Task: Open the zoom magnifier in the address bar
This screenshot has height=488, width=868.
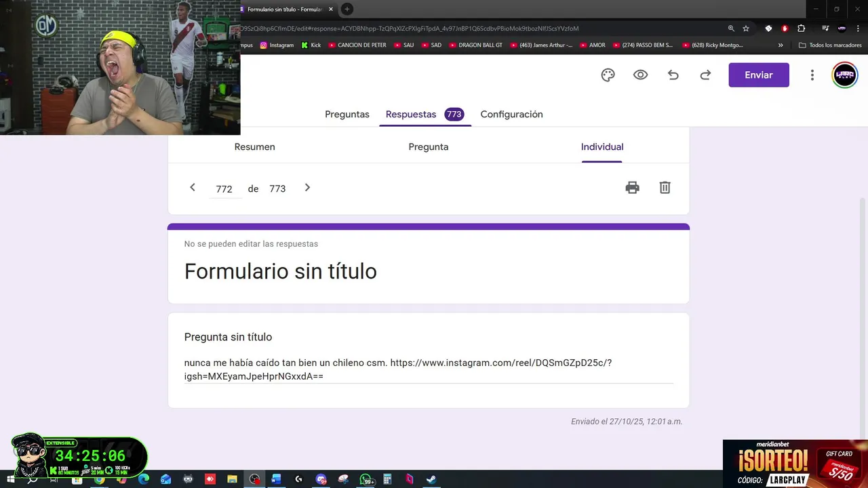Action: click(731, 28)
